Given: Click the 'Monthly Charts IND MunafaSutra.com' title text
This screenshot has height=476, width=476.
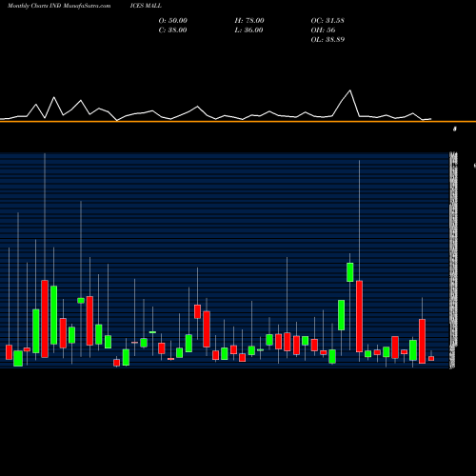Looking at the screenshot, I should [59, 6].
